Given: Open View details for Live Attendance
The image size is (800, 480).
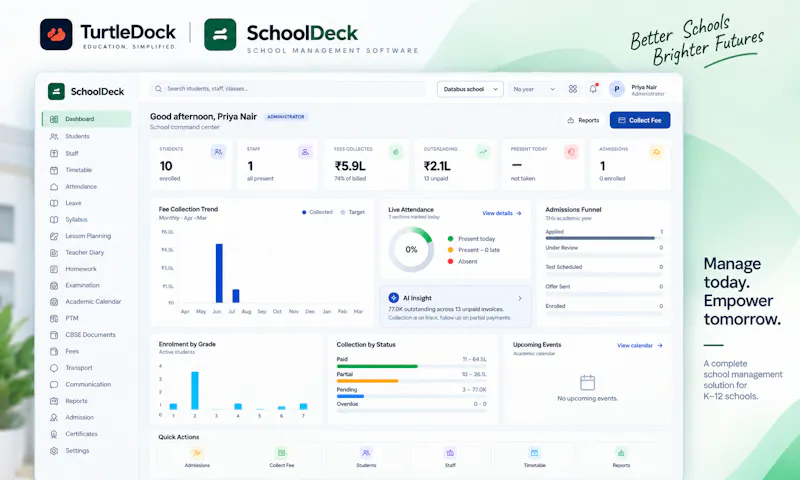Looking at the screenshot, I should (502, 213).
